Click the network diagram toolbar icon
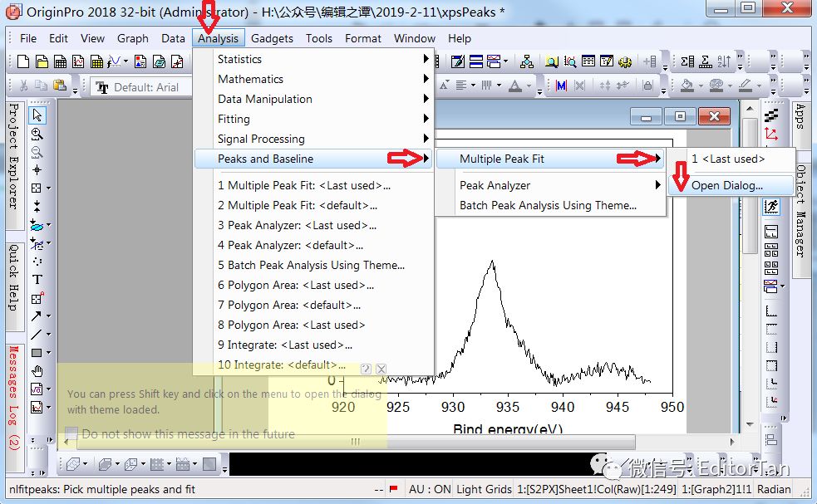817x504 pixels. click(x=527, y=61)
